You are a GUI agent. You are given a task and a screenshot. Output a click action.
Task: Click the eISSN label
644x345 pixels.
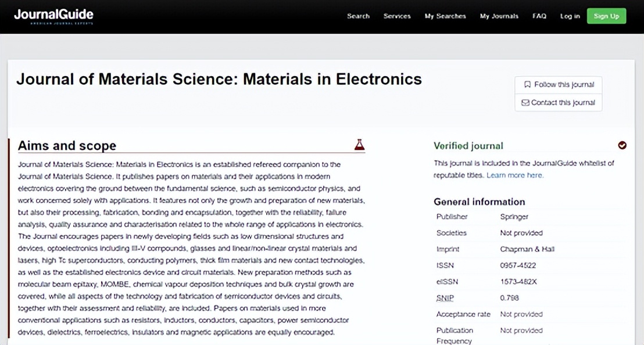click(x=447, y=282)
